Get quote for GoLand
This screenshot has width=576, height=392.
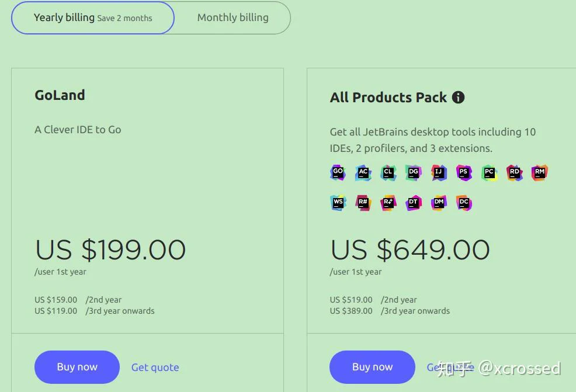pos(155,367)
